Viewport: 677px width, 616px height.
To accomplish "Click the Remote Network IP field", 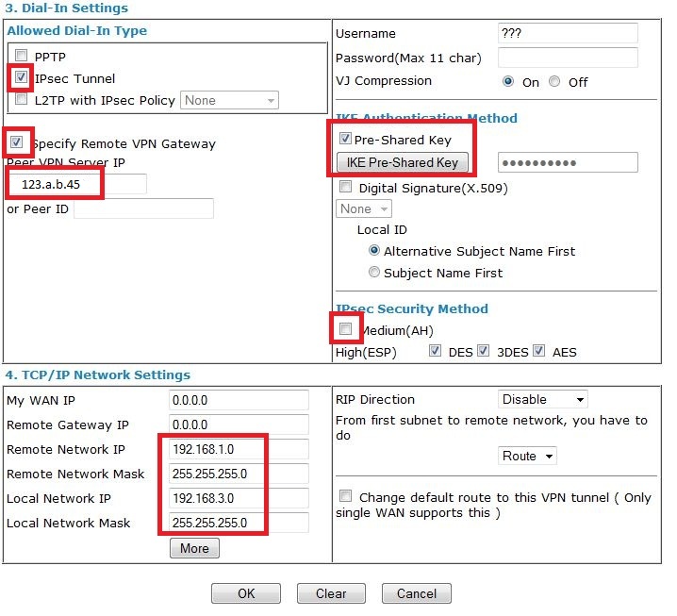I will 238,449.
